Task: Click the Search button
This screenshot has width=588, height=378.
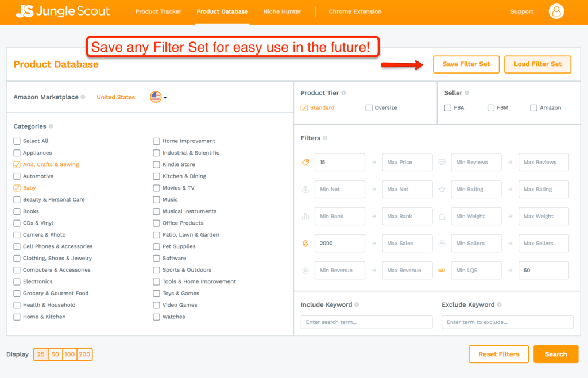Action: [x=556, y=354]
